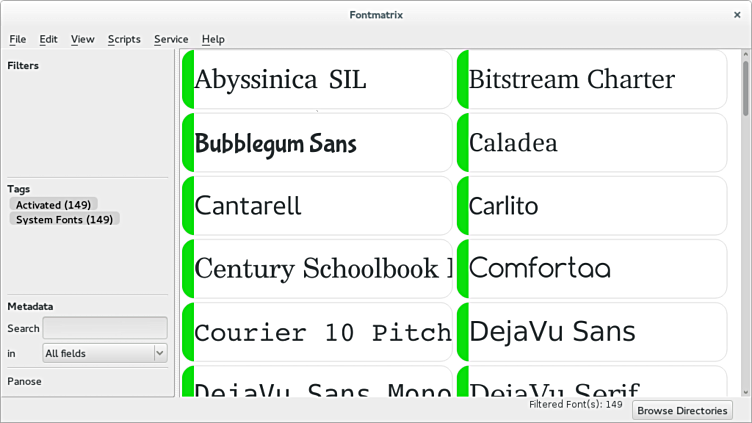Open the File menu
752x423 pixels.
[18, 39]
